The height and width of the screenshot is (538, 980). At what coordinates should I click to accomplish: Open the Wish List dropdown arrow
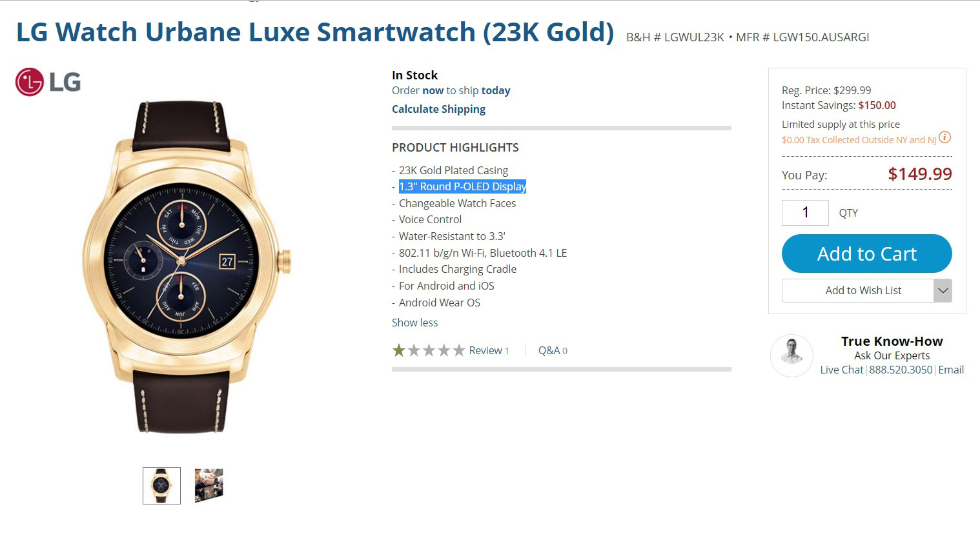[x=943, y=291]
